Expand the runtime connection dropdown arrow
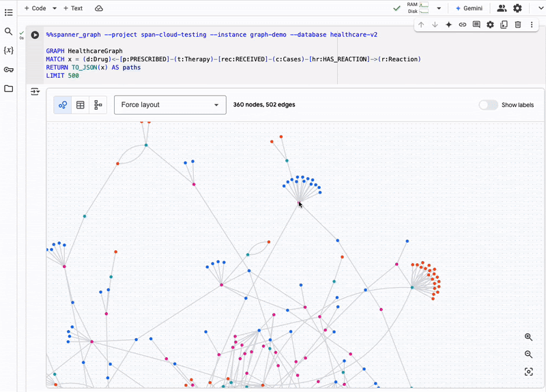Viewport: 546px width, 392px height. tap(439, 8)
